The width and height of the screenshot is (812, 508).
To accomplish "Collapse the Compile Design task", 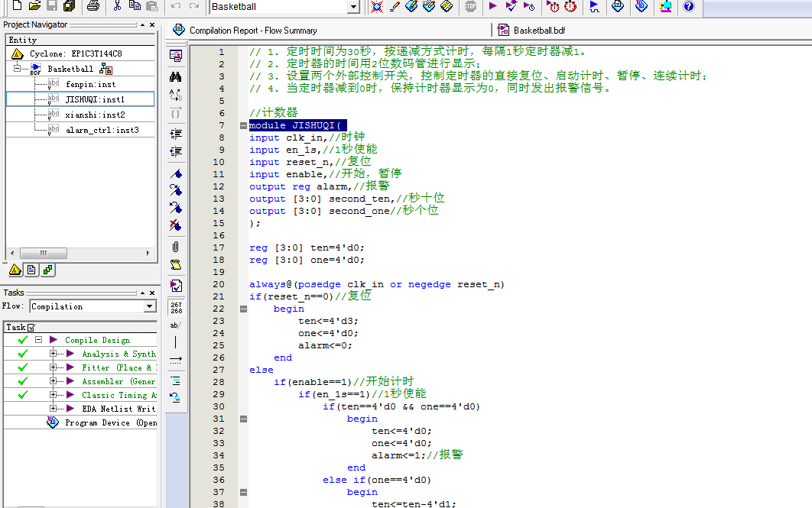I will point(38,340).
